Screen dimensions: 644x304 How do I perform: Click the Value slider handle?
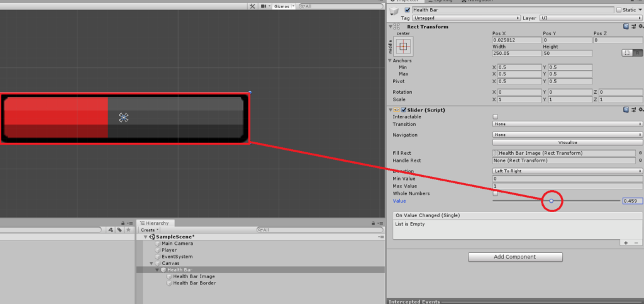(551, 201)
